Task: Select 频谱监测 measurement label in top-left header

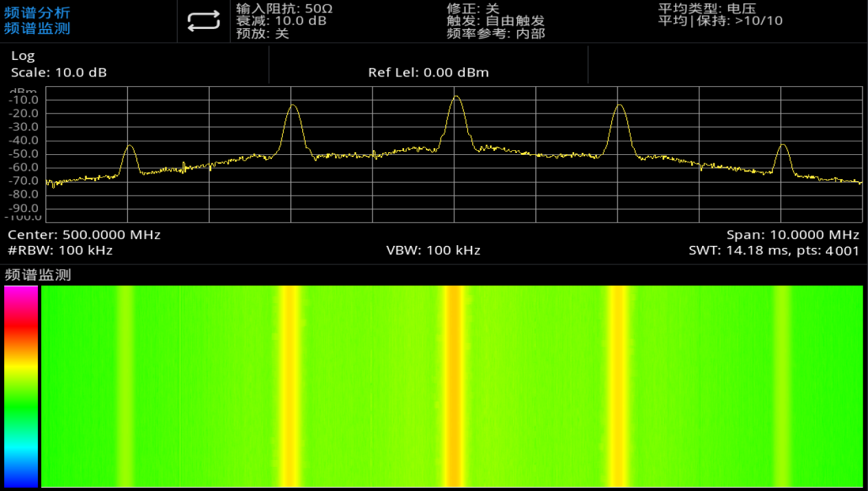Action: tap(37, 29)
